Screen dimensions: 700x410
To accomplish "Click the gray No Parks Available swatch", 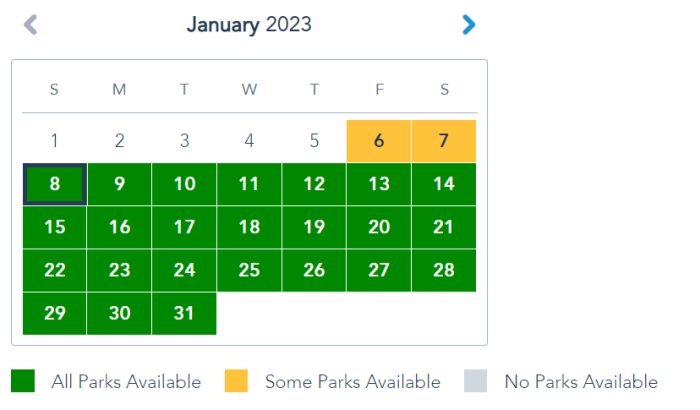I will [x=476, y=381].
